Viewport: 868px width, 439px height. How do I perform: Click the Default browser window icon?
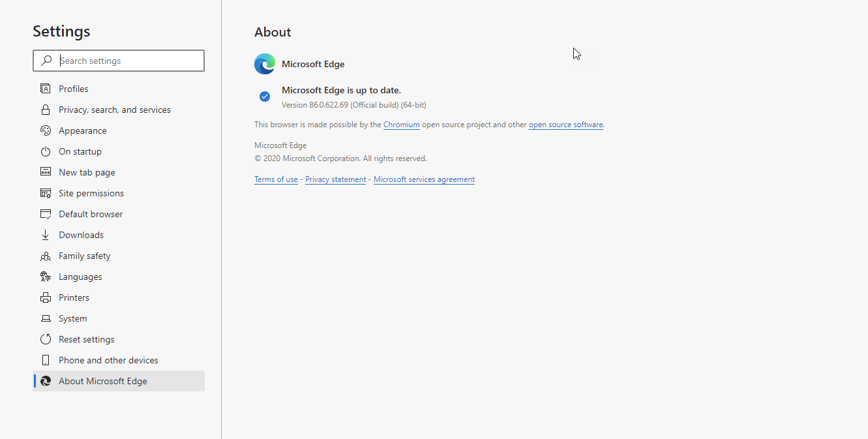click(46, 214)
